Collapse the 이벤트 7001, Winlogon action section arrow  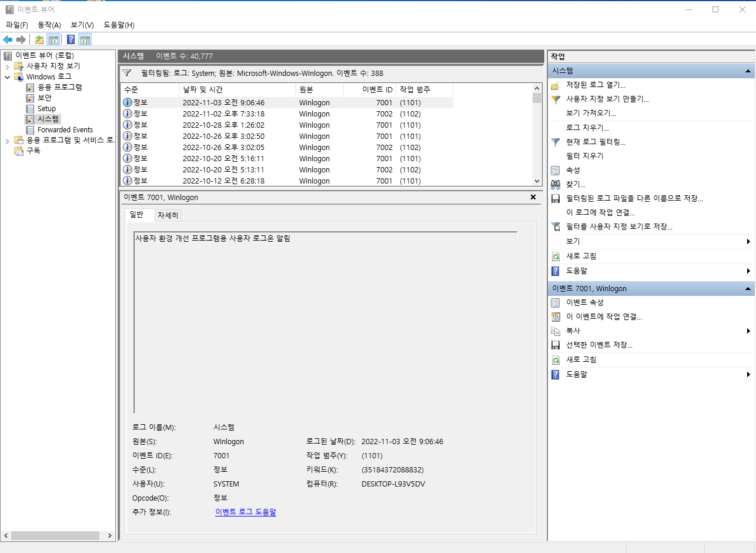(x=748, y=289)
